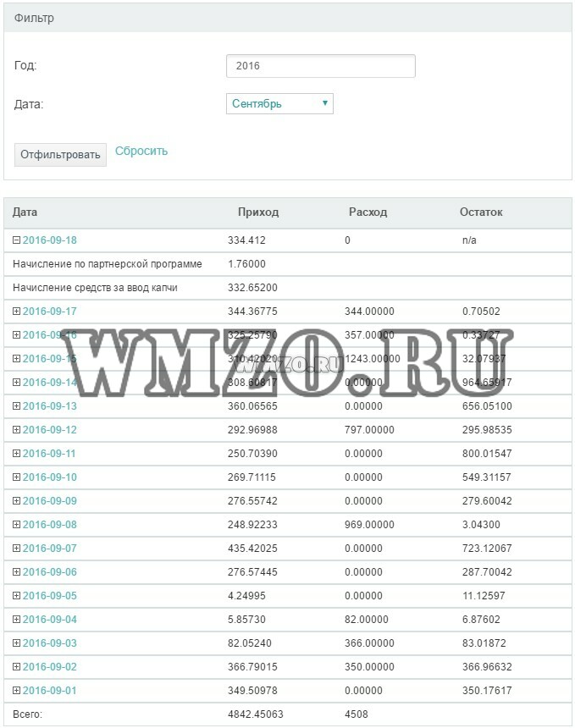Collapse the 2016-09-18 row
The width and height of the screenshot is (575, 728).
[16, 240]
